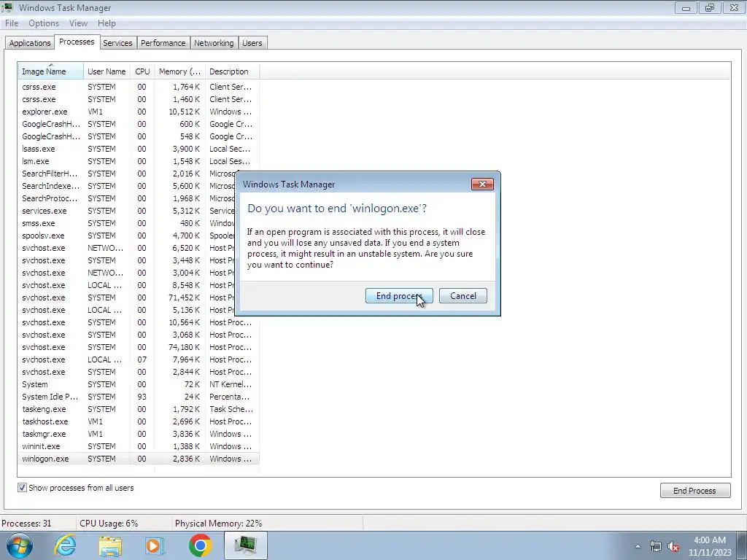Confirm End process in the dialog
The width and height of the screenshot is (747, 560).
point(399,296)
